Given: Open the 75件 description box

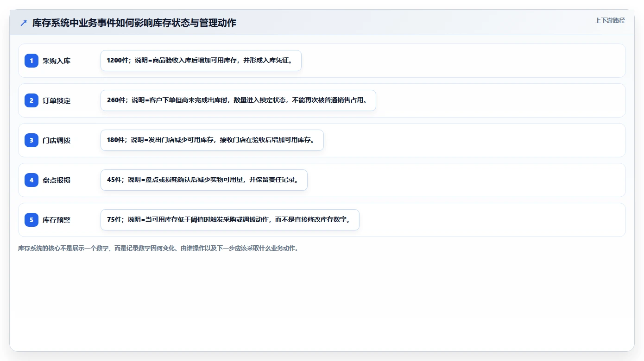Looking at the screenshot, I should 230,220.
